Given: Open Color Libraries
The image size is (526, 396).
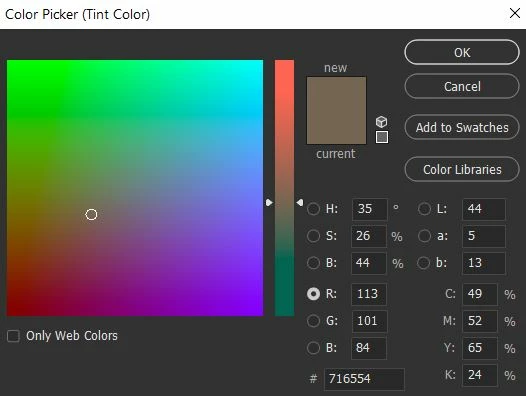Looking at the screenshot, I should point(462,169).
